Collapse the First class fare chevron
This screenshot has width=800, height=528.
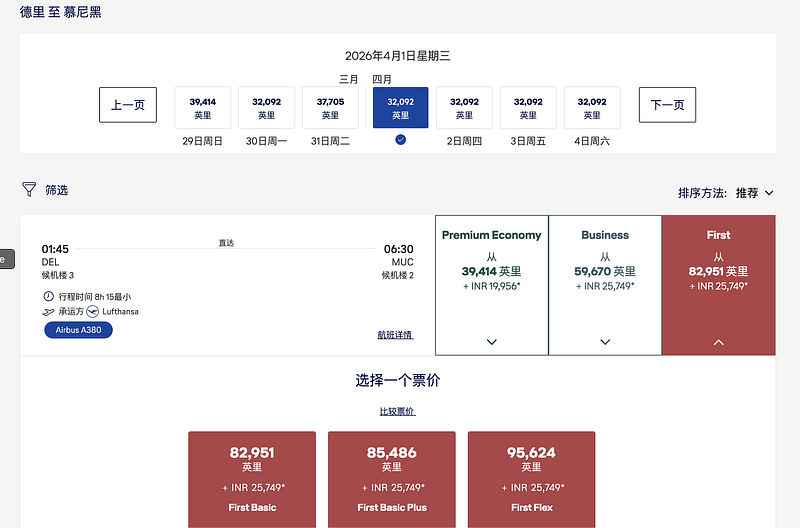718,342
